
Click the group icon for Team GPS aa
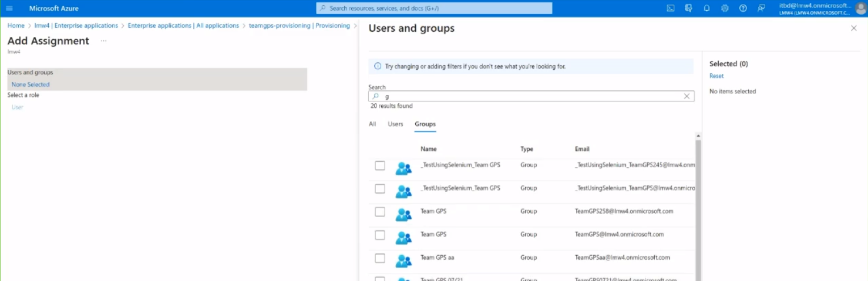[x=403, y=261]
